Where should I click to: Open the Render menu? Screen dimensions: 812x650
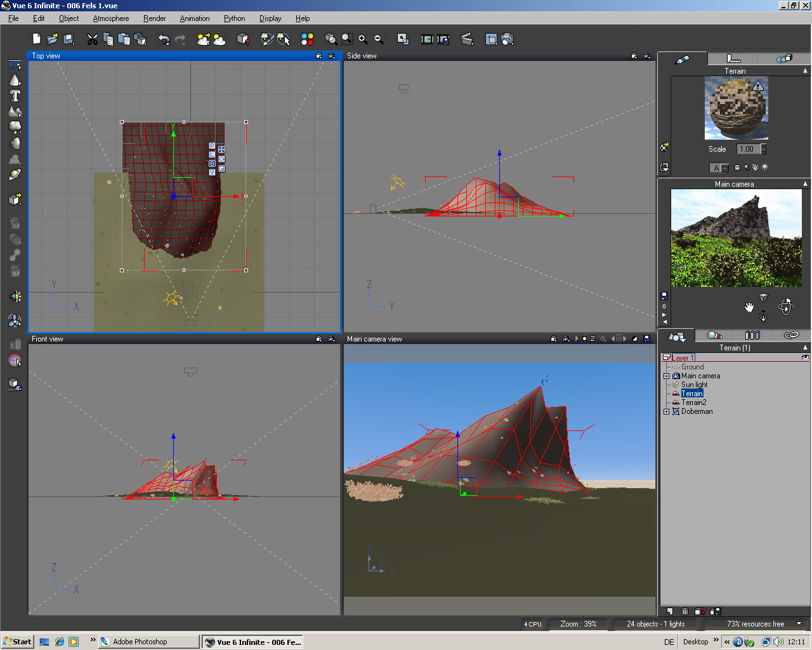click(154, 18)
